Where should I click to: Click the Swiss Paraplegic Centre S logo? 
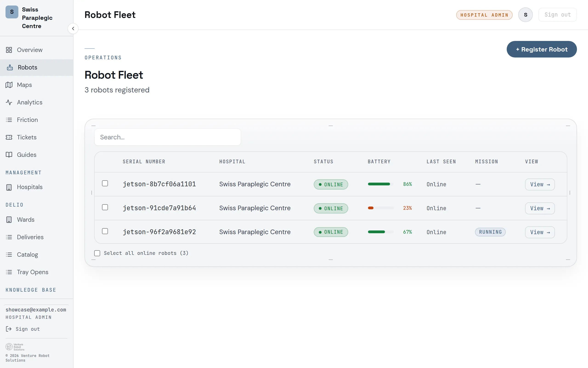[x=12, y=12]
